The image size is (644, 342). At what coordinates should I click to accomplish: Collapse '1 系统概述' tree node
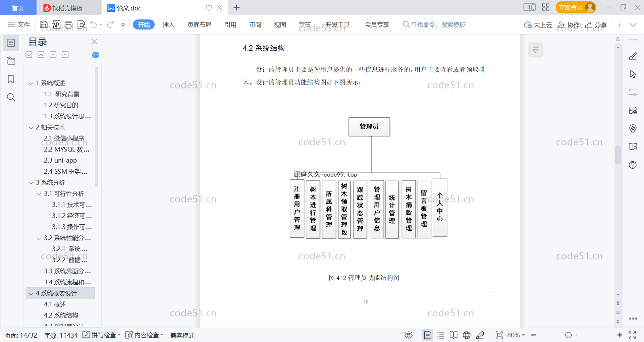[x=31, y=83]
